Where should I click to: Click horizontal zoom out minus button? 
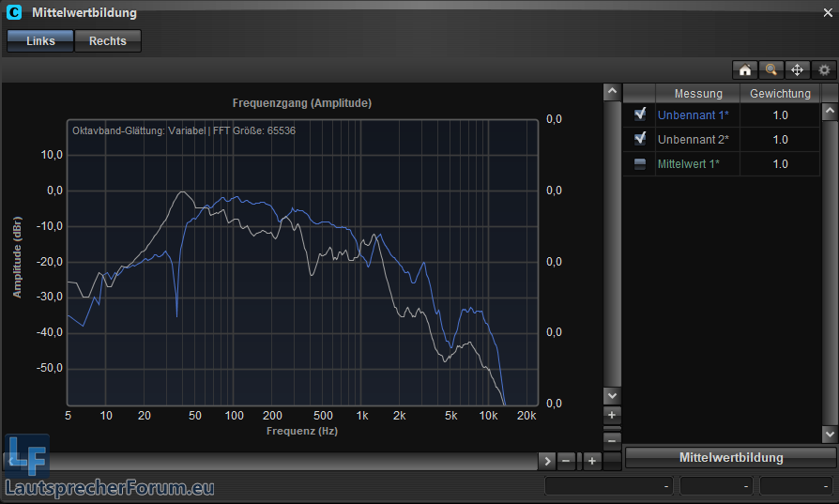pyautogui.click(x=566, y=461)
